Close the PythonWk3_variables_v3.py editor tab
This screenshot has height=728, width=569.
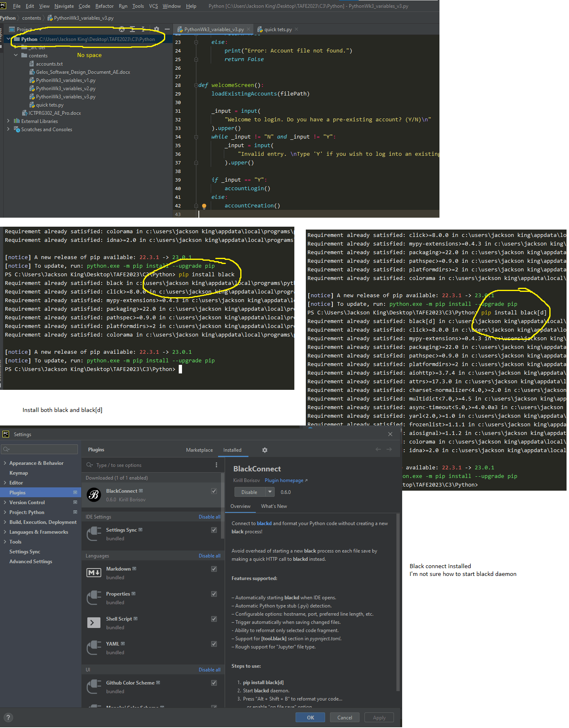coord(248,29)
